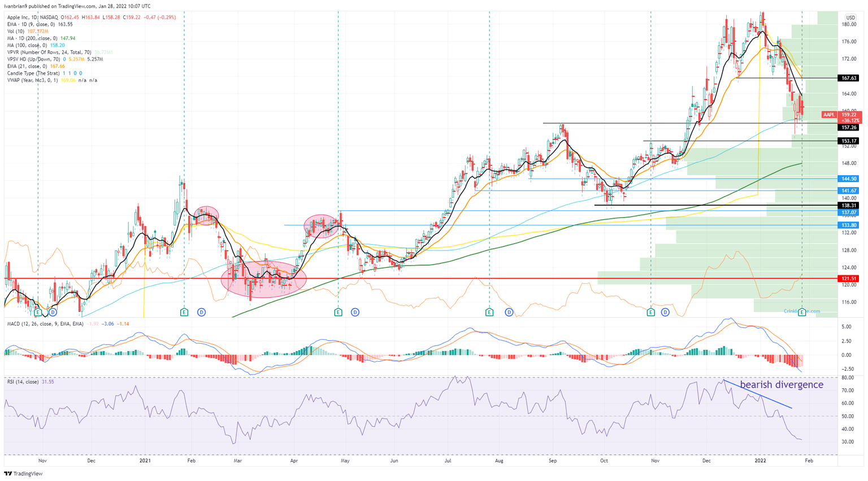This screenshot has height=481, width=868.
Task: Click the VPSV HD indicator legend line
Action: (54, 59)
